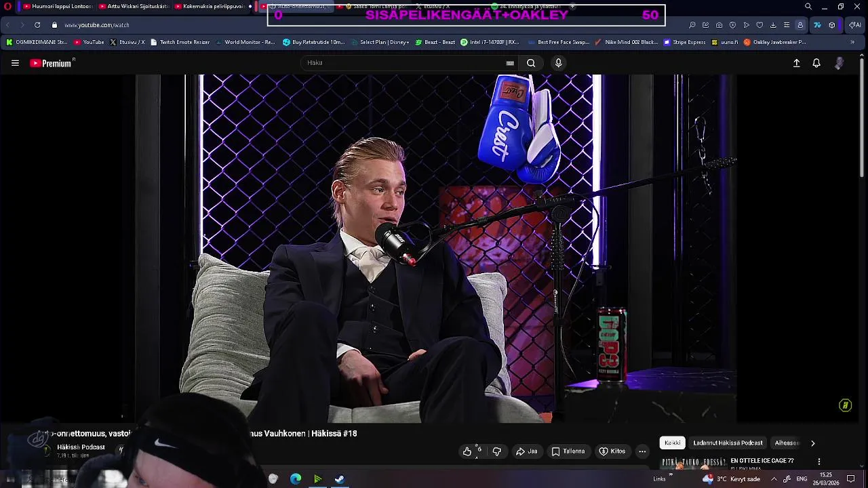
Task: Open the YouTube guide hamburger menu
Action: [x=15, y=63]
